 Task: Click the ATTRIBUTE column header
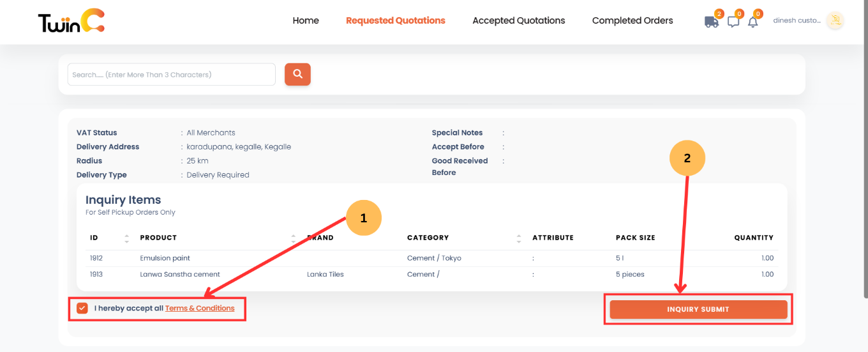(553, 238)
